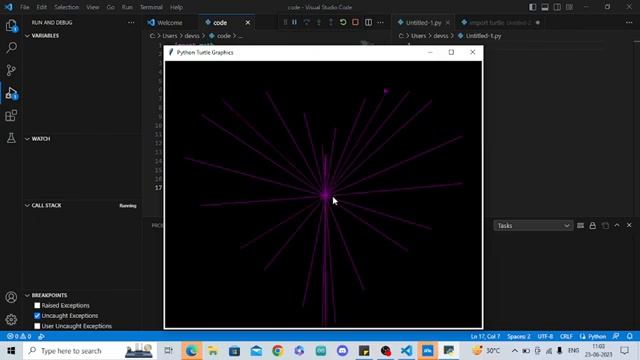Image resolution: width=640 pixels, height=360 pixels.
Task: Open the Go menu
Action: pos(110,7)
